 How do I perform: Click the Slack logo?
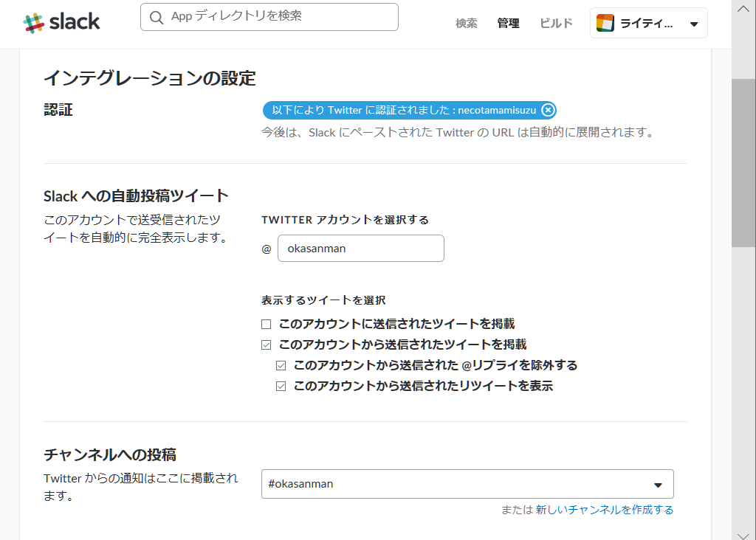click(x=62, y=22)
